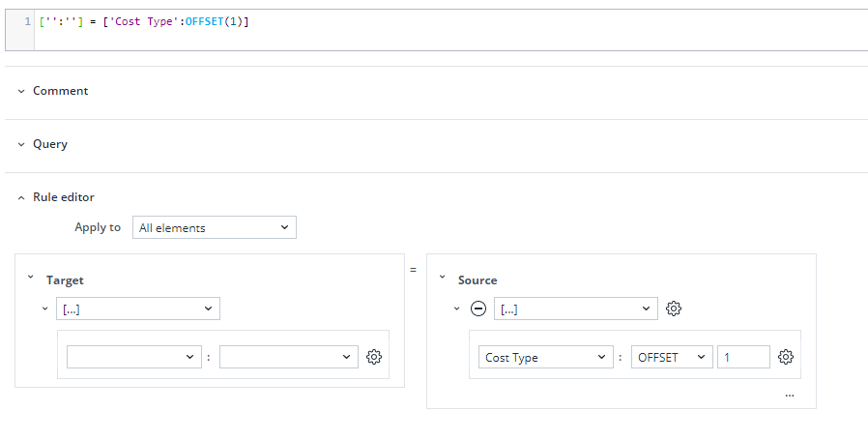Open settings gear beside Source [...] dropdown
Image resolution: width=868 pixels, height=441 pixels.
pos(674,309)
